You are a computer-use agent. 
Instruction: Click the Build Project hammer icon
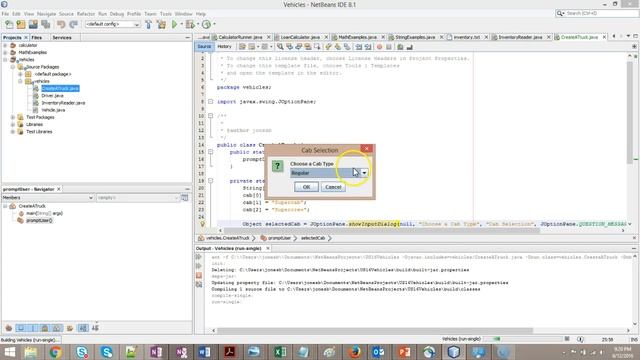pos(149,24)
